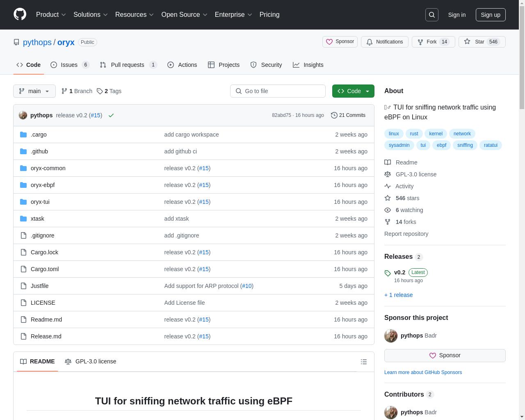Open the Actions tab
525x420 pixels.
click(x=182, y=65)
